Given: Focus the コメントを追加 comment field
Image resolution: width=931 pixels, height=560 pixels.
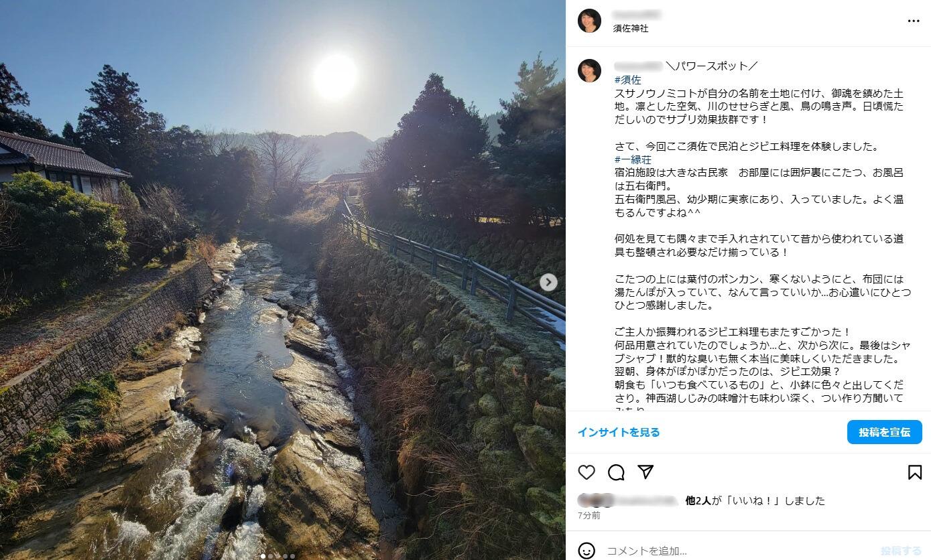Looking at the screenshot, I should pyautogui.click(x=737, y=551).
